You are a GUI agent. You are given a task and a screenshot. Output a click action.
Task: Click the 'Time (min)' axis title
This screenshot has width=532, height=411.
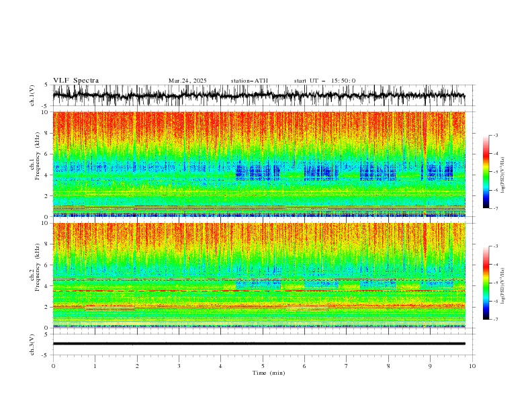coord(269,373)
